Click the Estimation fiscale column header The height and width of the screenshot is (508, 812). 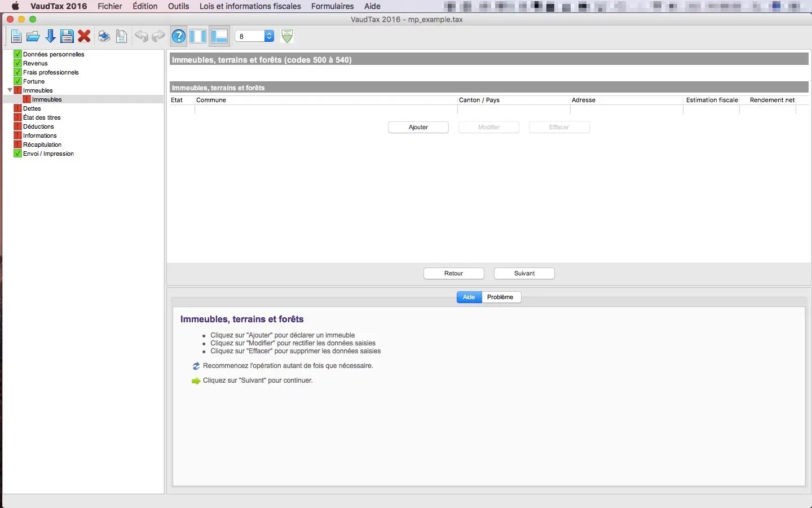712,100
